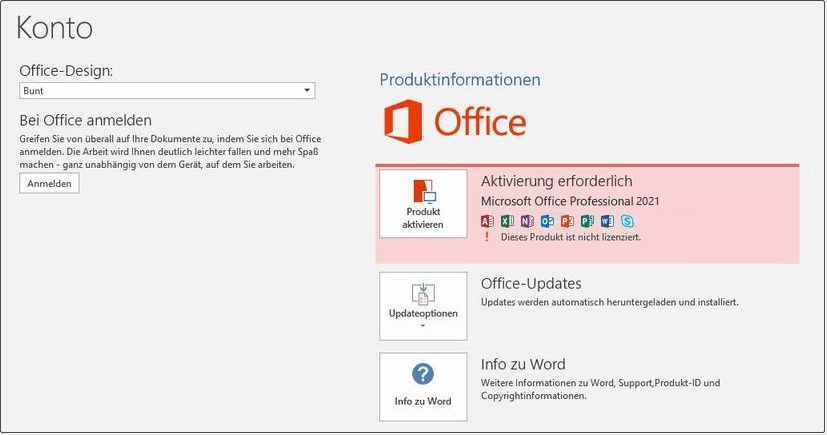Click the Outlook app icon
Image resolution: width=827 pixels, height=435 pixels.
(547, 221)
